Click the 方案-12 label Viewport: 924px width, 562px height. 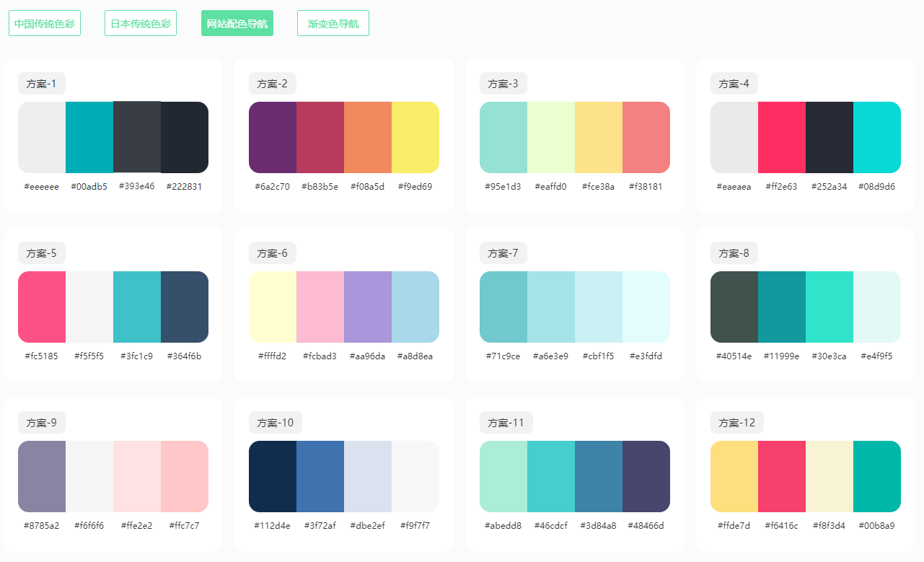point(737,423)
